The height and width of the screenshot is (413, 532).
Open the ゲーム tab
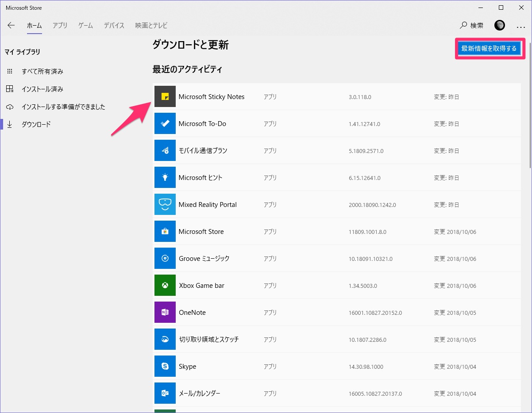[85, 26]
